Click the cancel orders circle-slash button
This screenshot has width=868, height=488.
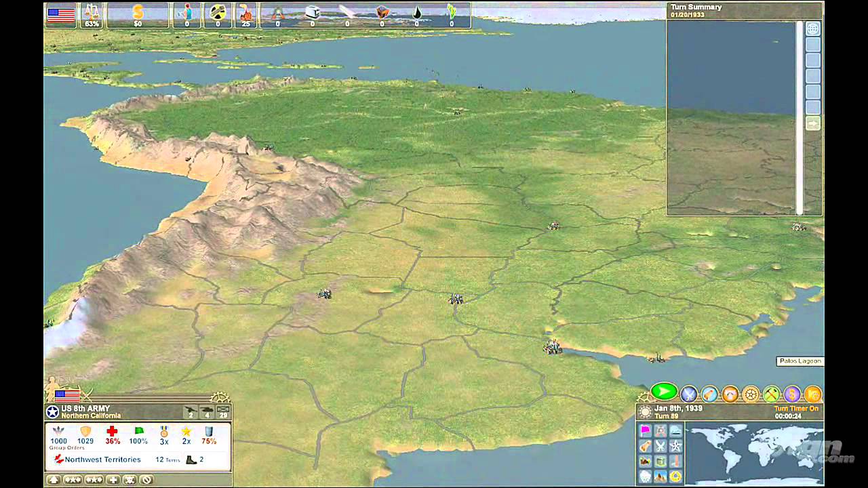(146, 480)
